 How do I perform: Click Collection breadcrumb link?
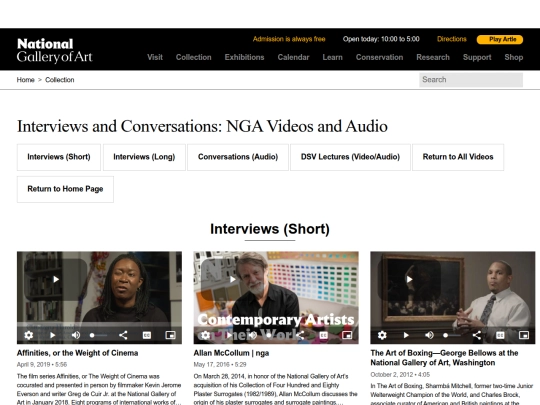tap(60, 80)
